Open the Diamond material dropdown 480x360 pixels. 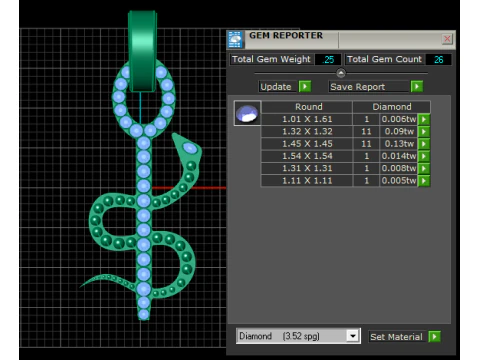353,336
